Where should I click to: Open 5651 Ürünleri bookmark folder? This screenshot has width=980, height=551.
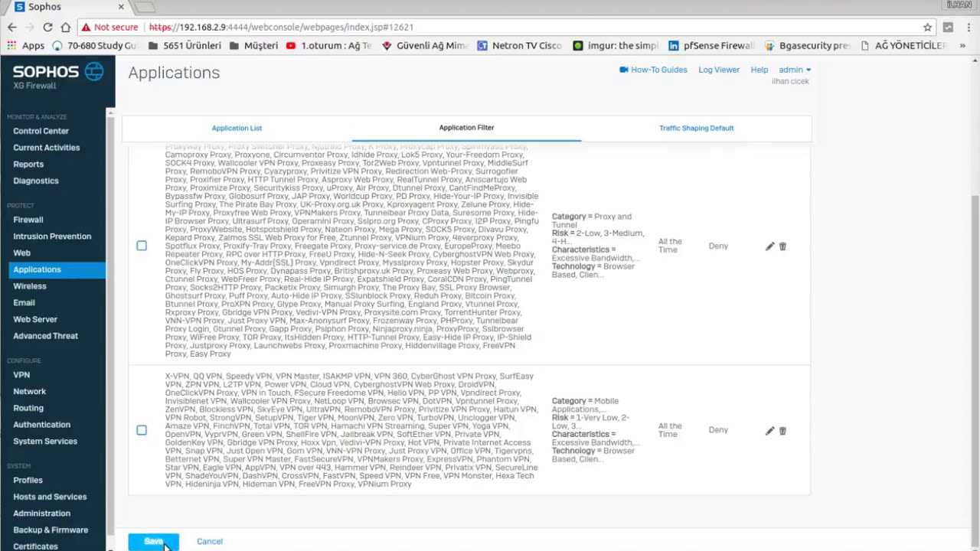pos(185,46)
